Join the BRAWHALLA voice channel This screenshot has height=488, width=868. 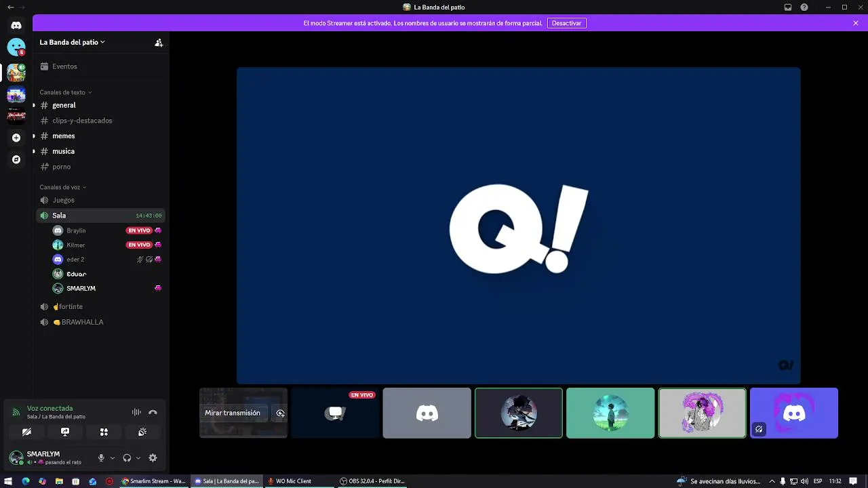coord(100,322)
